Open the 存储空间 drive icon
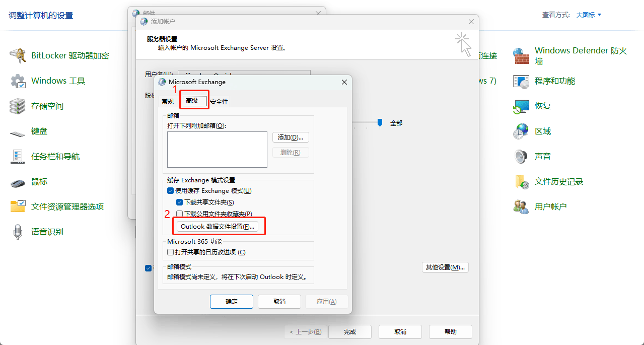644x345 pixels. (18, 106)
